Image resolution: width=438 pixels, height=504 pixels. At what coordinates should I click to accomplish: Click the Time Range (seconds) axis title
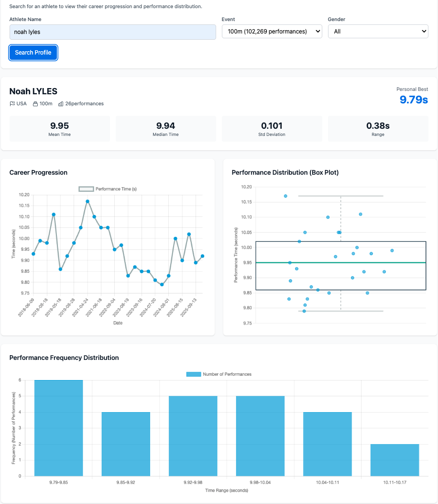click(x=227, y=491)
